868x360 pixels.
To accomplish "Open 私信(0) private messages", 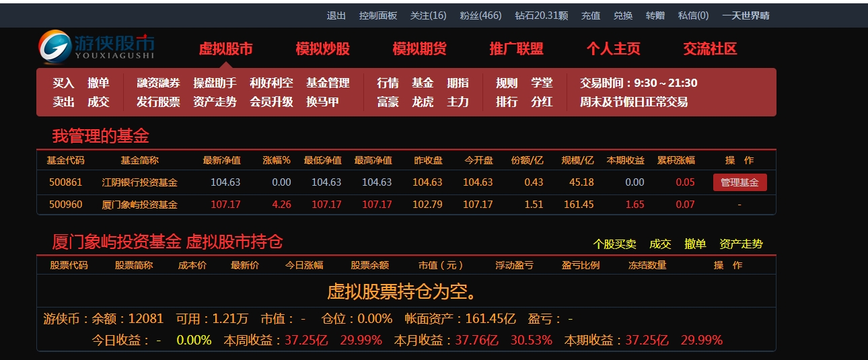I will (x=694, y=15).
